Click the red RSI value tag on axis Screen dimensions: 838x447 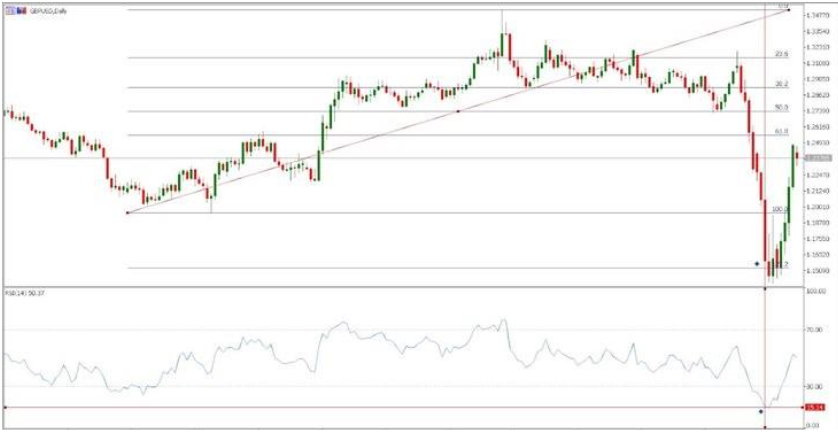817,407
